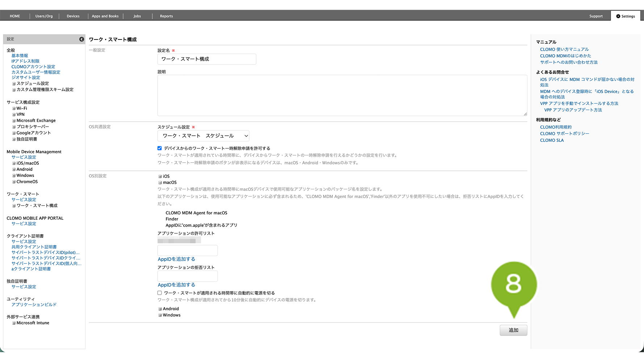This screenshot has height=362, width=644.
Task: Open the カスタムユーザー情報設定 link
Action: [x=36, y=72]
